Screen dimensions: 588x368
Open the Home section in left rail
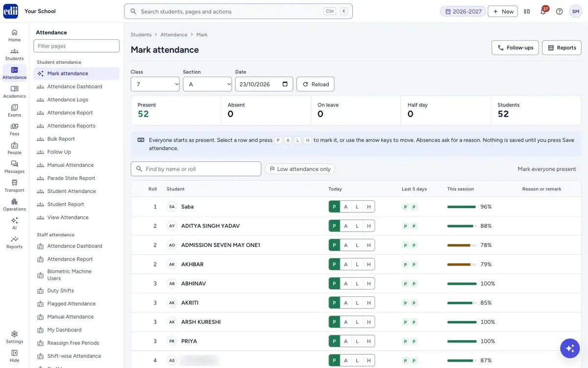(14, 35)
